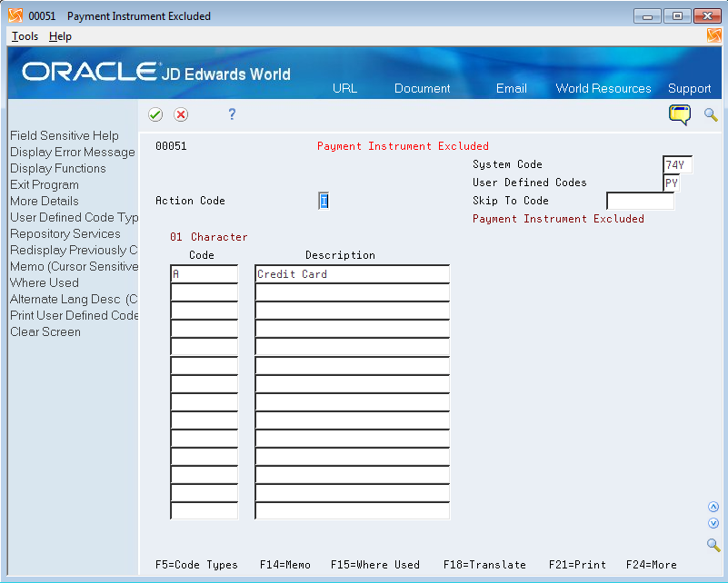Maximize the 00051 window
Viewport: 728px width, 583px height.
[677, 16]
